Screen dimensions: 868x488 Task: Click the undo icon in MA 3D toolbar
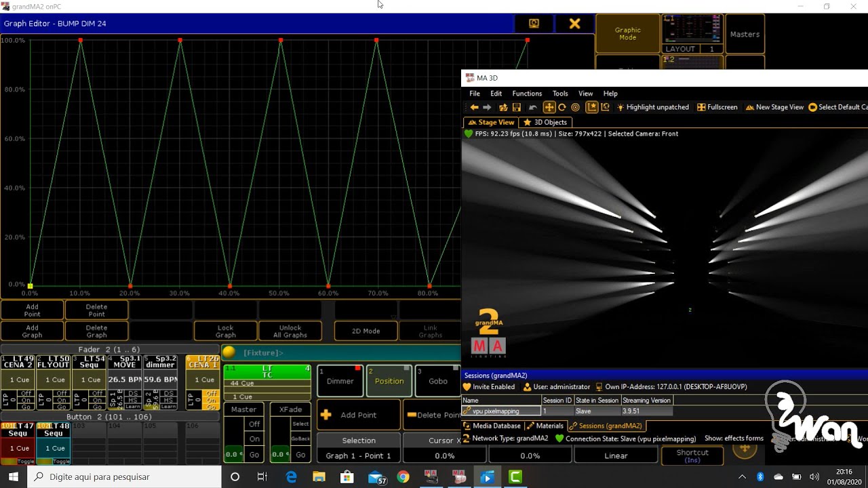[533, 107]
